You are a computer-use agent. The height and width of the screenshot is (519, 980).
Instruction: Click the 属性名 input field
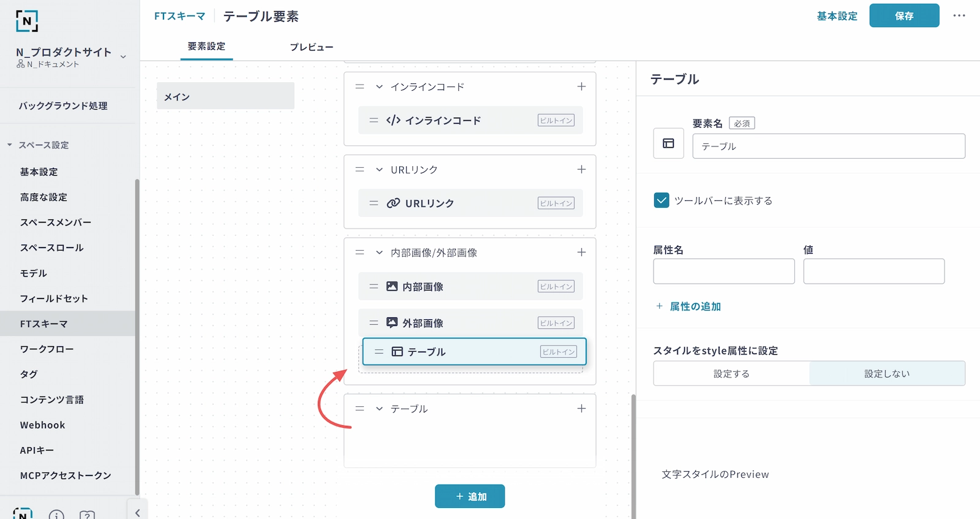[723, 271]
